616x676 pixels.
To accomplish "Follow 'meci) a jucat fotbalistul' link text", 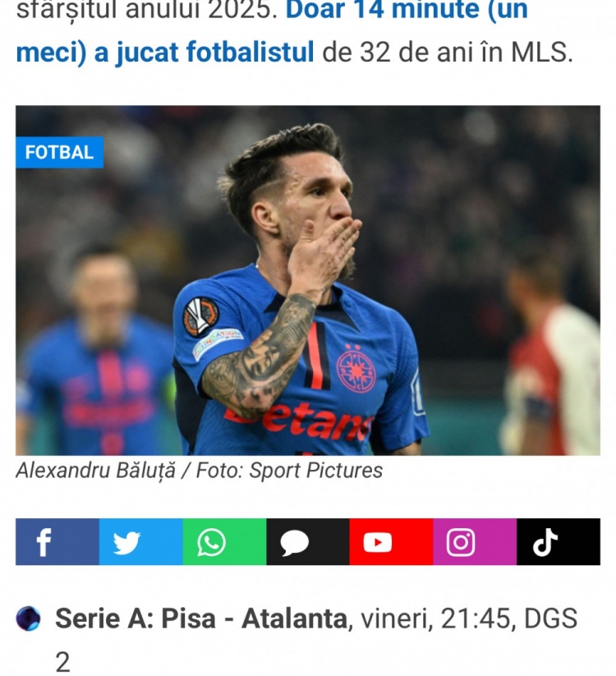I will (x=165, y=53).
